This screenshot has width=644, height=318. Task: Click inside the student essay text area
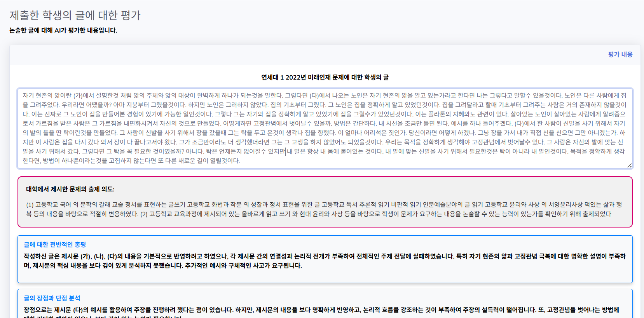pyautogui.click(x=325, y=129)
